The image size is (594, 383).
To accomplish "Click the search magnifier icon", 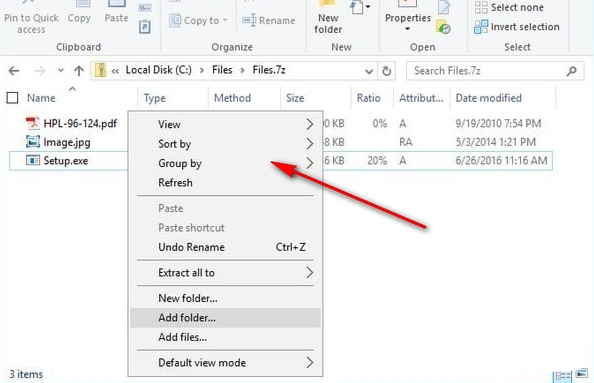I will click(x=571, y=71).
